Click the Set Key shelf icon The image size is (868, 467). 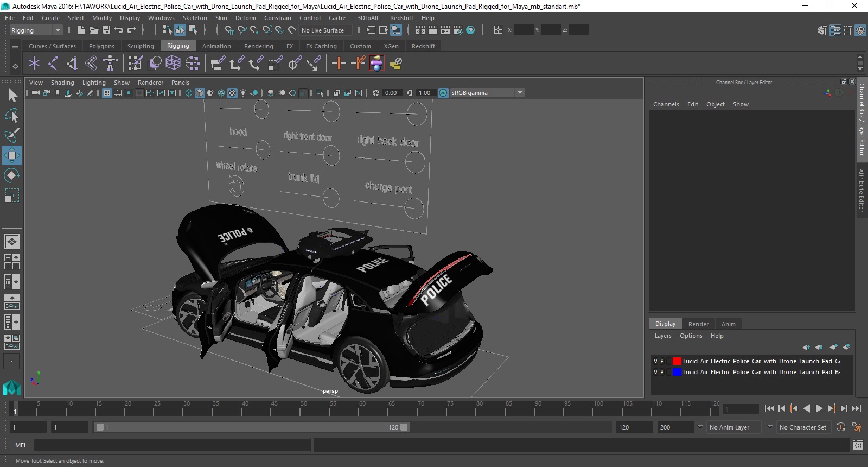pos(339,64)
